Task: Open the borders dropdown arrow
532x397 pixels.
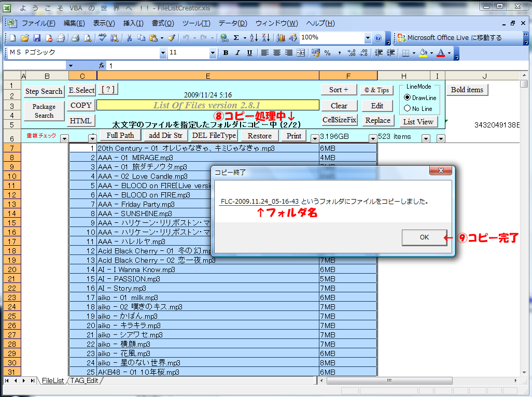Action: [x=414, y=53]
